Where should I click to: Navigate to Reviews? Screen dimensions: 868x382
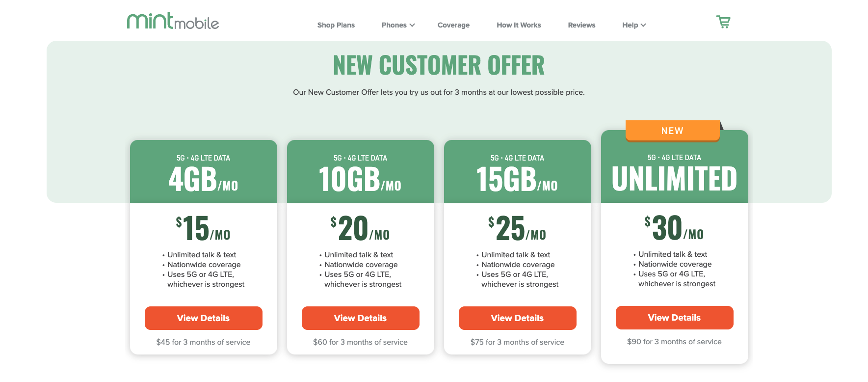point(581,25)
